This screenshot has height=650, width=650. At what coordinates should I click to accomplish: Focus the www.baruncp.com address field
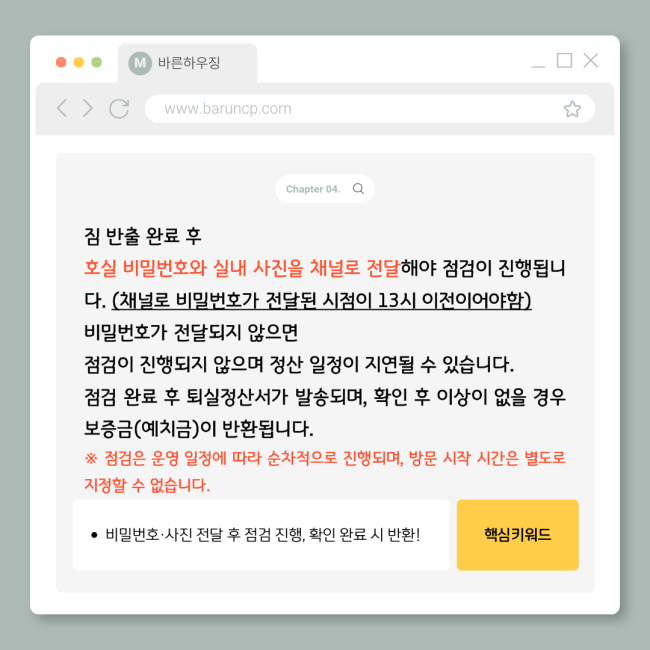(370, 109)
